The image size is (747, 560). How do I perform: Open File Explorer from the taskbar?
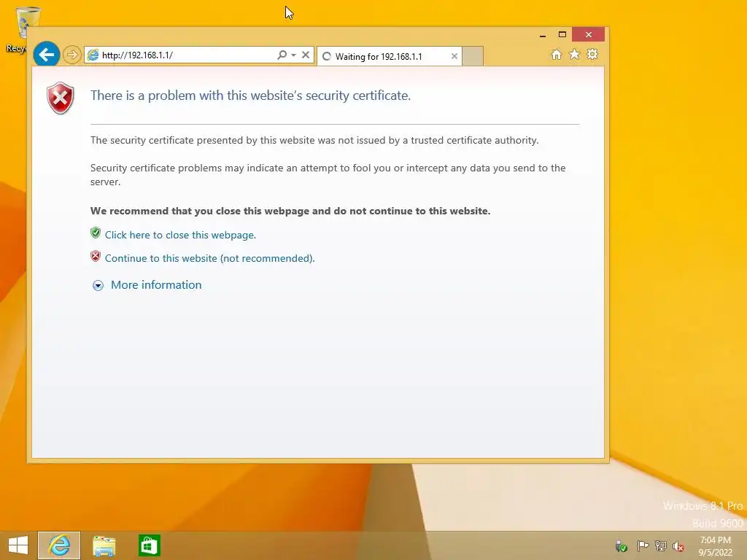[104, 545]
